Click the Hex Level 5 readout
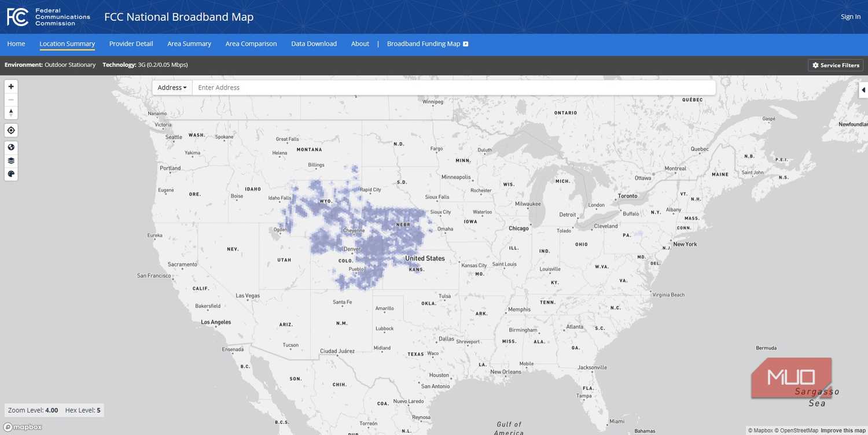Screen dimensions: 868x435 click(83, 411)
